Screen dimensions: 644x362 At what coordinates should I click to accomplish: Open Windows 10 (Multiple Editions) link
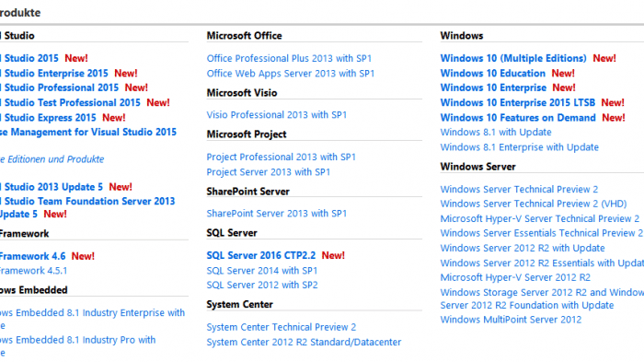coord(513,58)
